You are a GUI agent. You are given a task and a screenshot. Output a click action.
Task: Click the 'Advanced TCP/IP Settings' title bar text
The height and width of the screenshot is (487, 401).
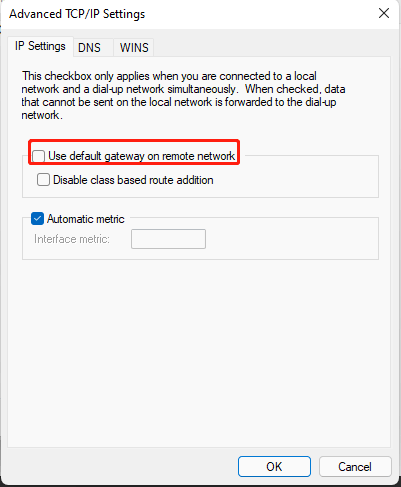pyautogui.click(x=77, y=14)
